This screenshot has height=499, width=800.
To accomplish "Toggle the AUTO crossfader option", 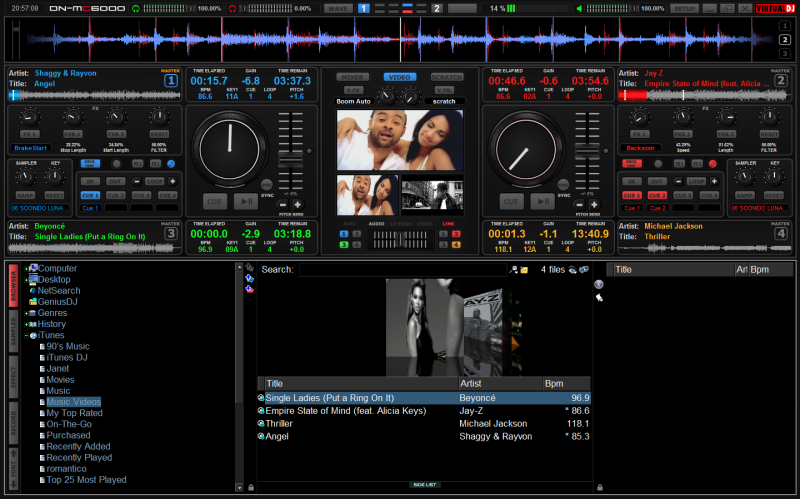I will click(x=349, y=224).
